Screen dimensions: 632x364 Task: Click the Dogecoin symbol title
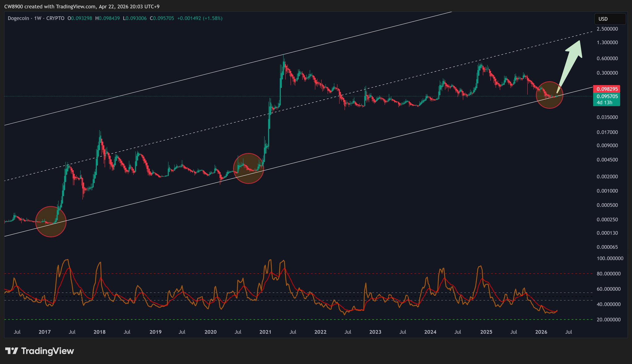click(18, 18)
